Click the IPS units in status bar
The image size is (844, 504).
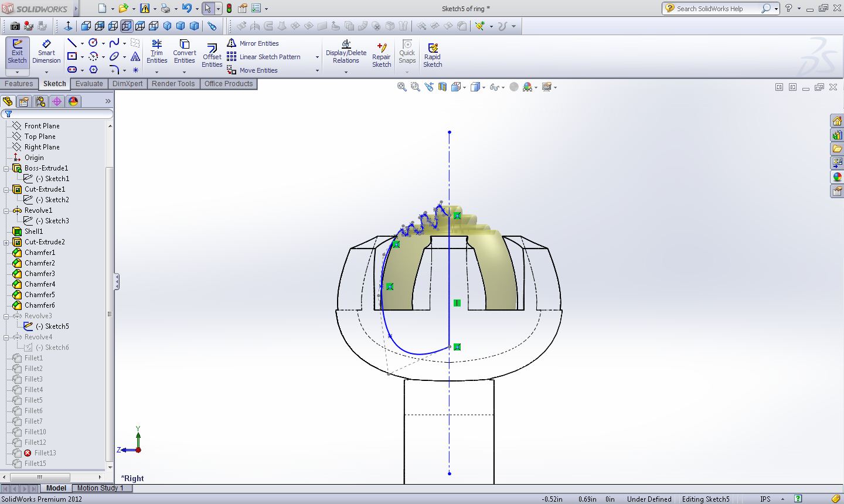click(765, 499)
